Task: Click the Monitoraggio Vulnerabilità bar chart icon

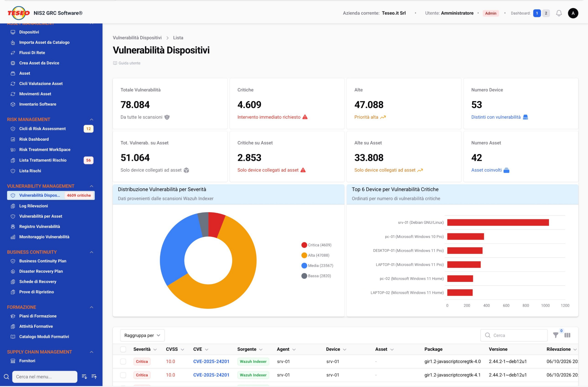Action: [13, 237]
